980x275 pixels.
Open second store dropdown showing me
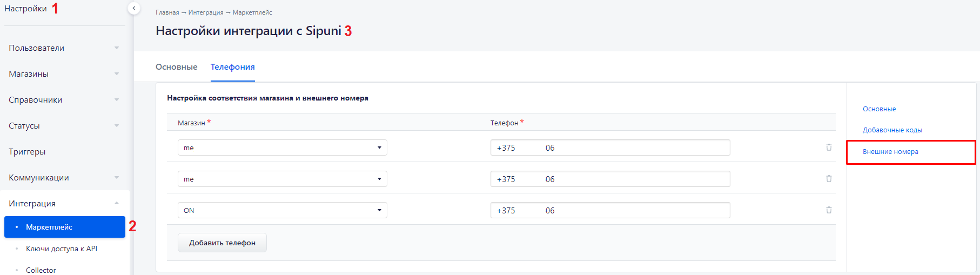point(283,179)
